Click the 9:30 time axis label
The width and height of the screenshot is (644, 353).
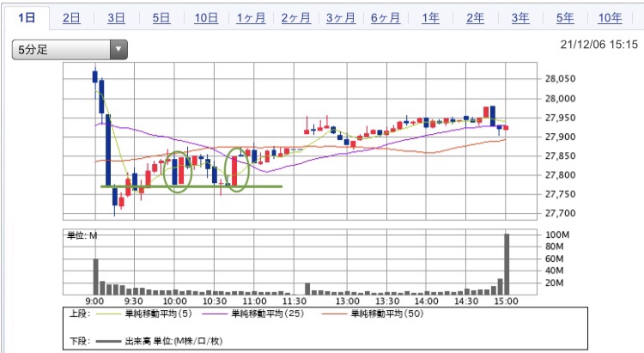click(134, 301)
